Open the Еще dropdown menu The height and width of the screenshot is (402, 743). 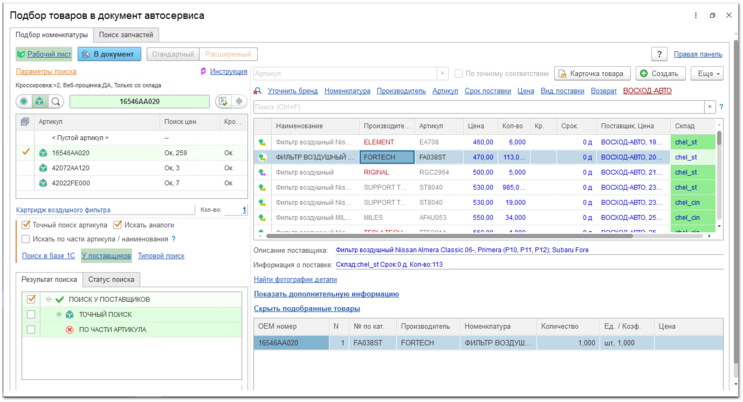pyautogui.click(x=707, y=74)
